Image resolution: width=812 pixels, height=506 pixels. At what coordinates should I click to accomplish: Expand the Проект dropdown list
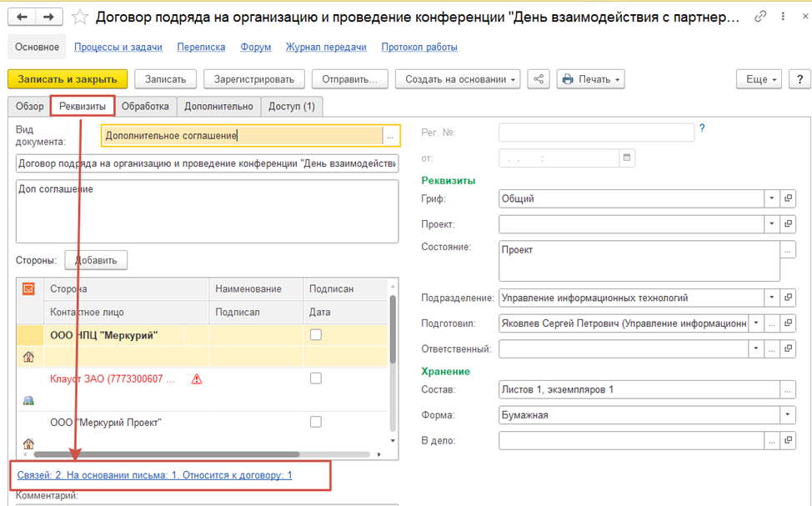pos(772,223)
